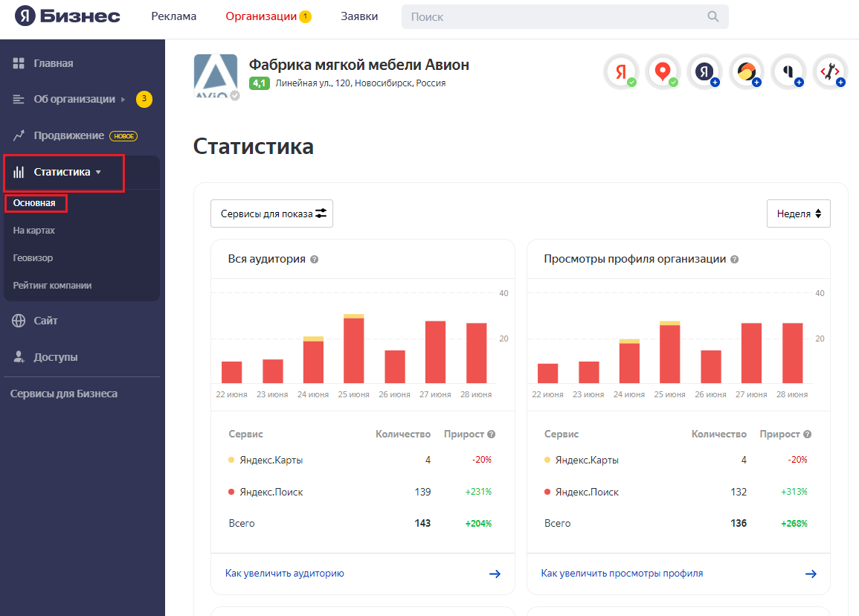Expand Об организации sidebar section
Screen dimensions: 859x616
coord(74,99)
